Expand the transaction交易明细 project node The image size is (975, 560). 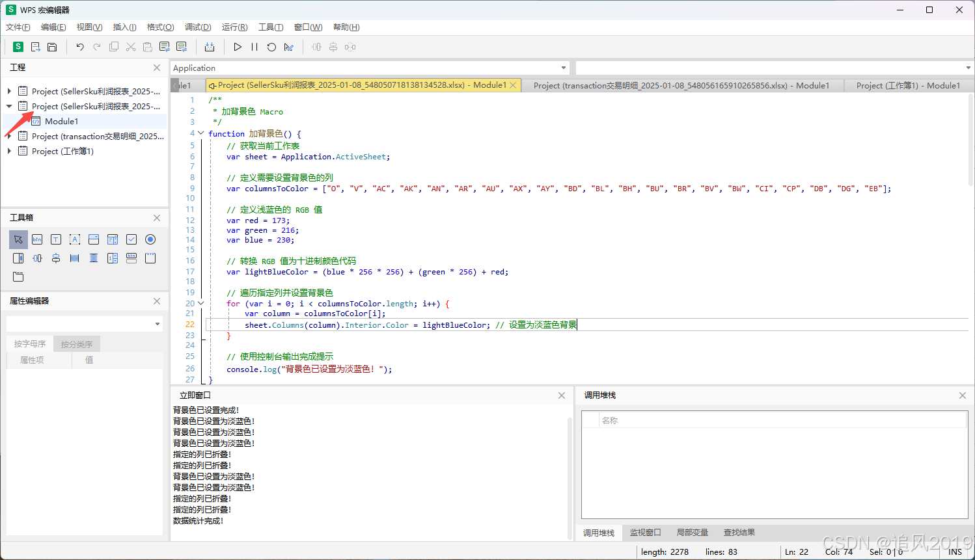(x=9, y=136)
